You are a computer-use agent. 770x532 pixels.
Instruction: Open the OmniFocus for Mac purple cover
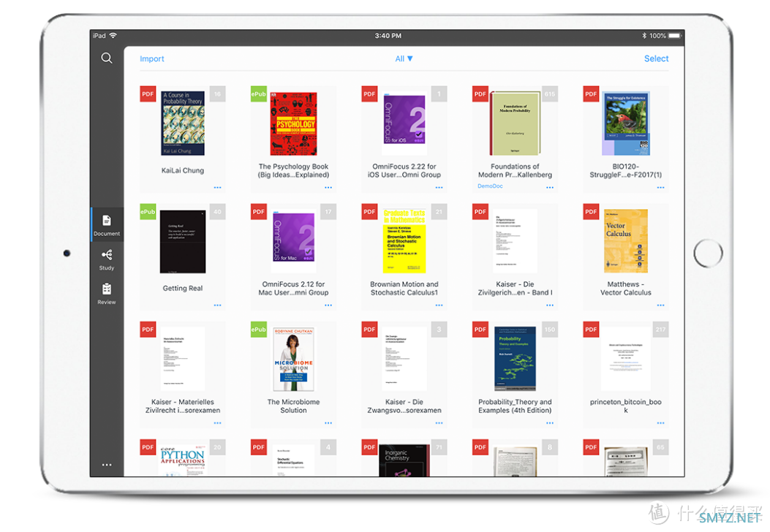tap(294, 237)
